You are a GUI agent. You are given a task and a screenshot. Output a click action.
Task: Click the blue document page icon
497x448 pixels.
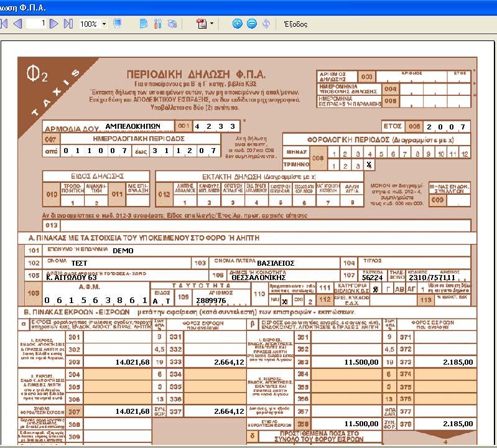coord(143,24)
